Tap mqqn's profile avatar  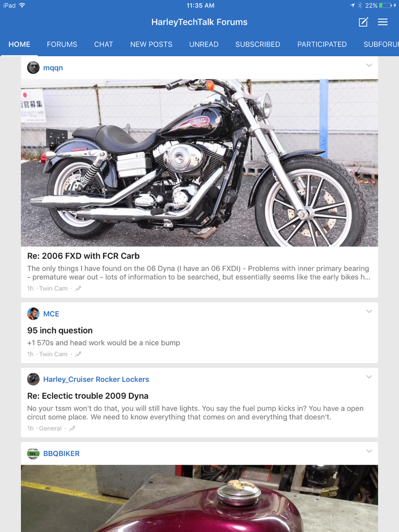(x=33, y=67)
